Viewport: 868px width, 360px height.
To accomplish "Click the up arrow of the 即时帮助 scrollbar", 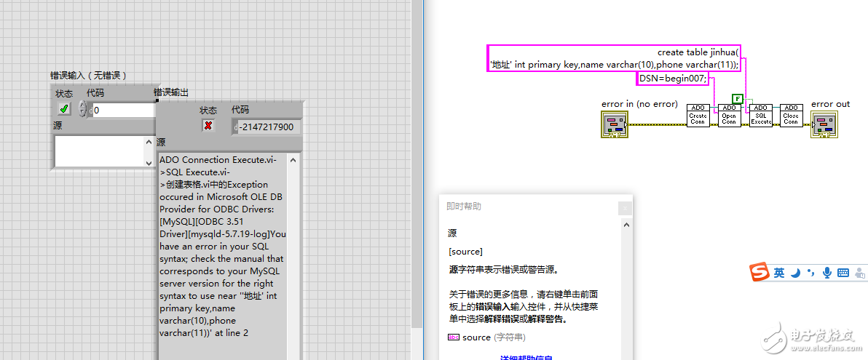I will pyautogui.click(x=627, y=225).
